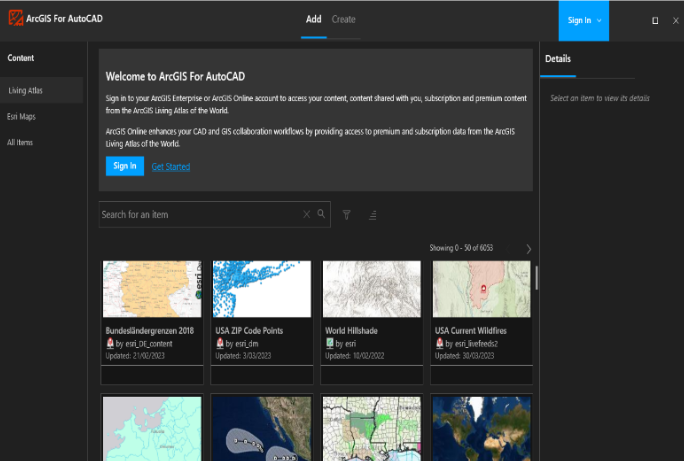684x461 pixels.
Task: Go to next page of results
Action: pyautogui.click(x=528, y=248)
